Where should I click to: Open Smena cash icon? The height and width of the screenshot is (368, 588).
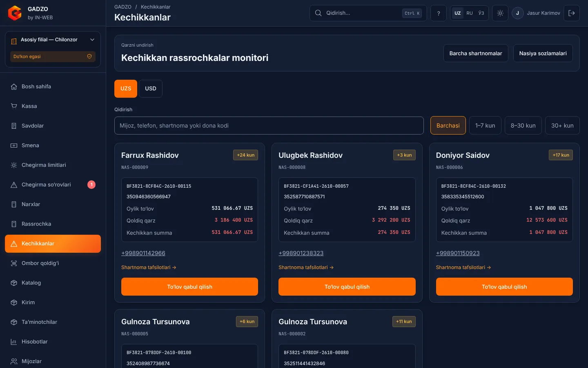pos(14,146)
